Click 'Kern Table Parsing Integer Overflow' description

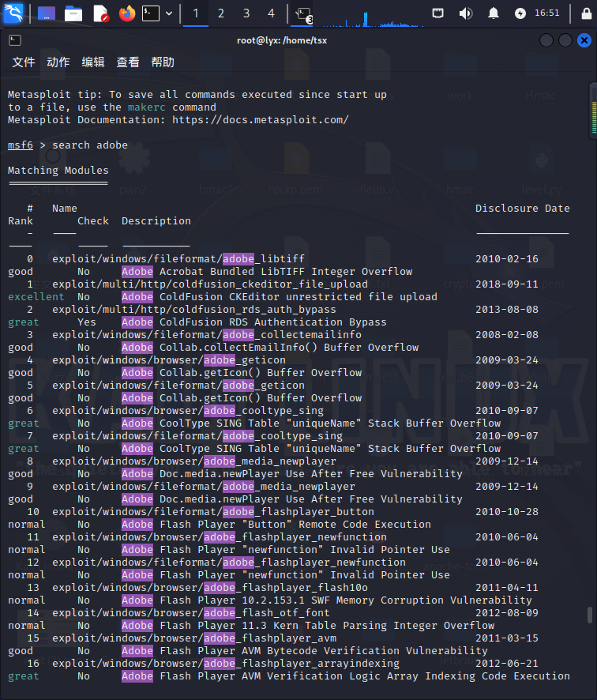coord(384,626)
